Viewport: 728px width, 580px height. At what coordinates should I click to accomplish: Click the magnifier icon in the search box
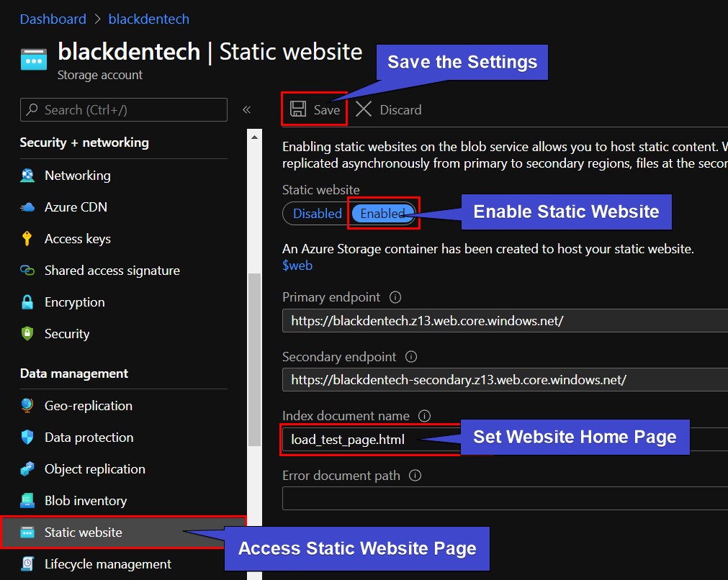pyautogui.click(x=32, y=109)
